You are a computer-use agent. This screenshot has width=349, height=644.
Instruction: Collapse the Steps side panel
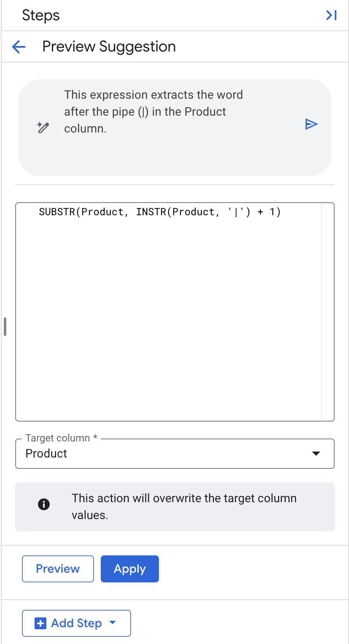331,15
